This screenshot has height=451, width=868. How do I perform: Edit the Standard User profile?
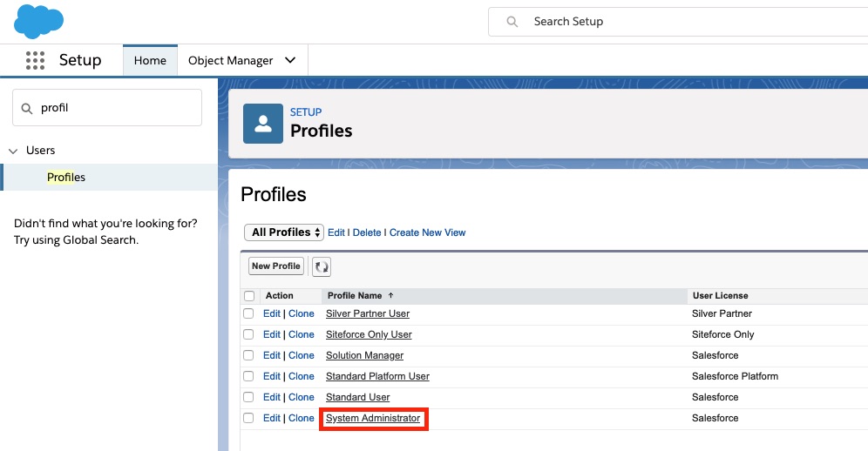tap(272, 397)
